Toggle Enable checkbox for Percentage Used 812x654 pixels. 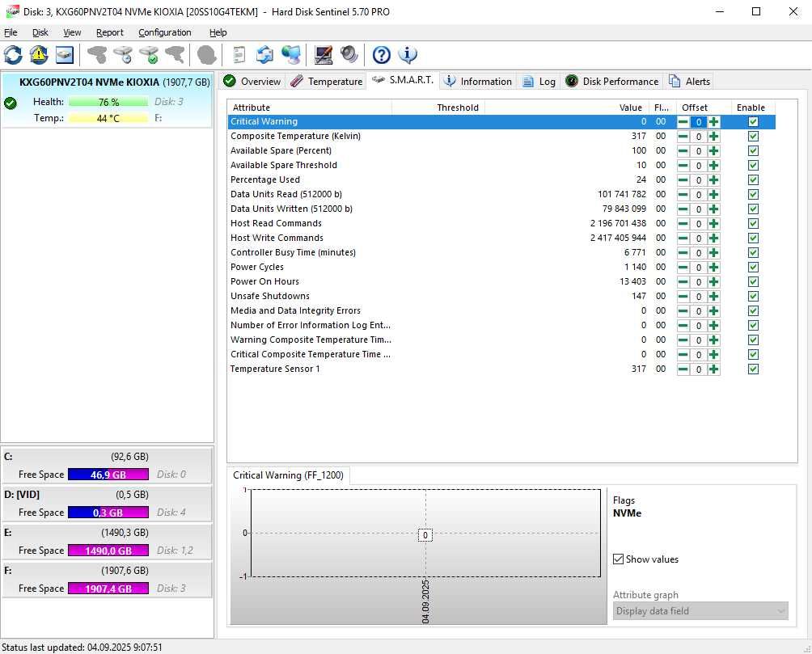[754, 179]
